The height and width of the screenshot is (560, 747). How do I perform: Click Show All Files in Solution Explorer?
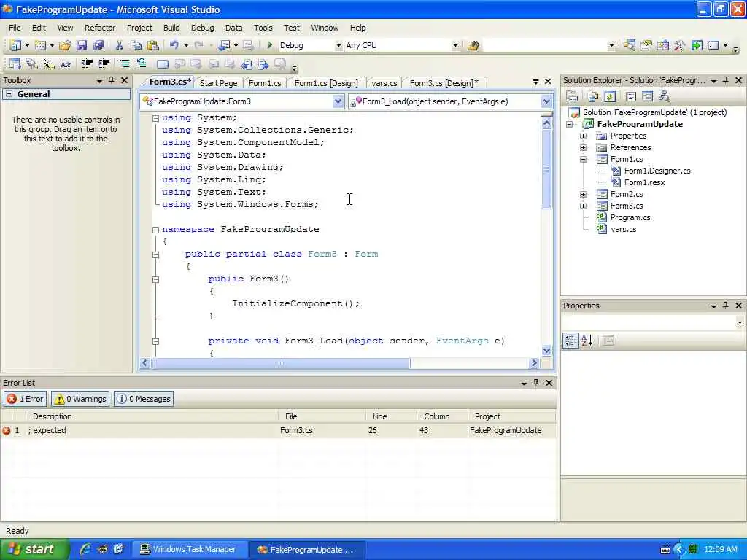tap(593, 97)
